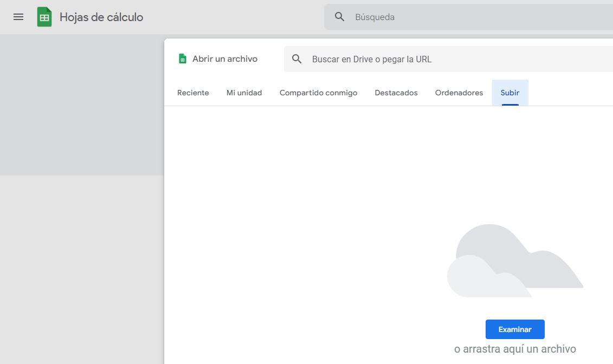Click the magnifier icon in top search bar
This screenshot has height=364, width=613.
click(x=339, y=17)
